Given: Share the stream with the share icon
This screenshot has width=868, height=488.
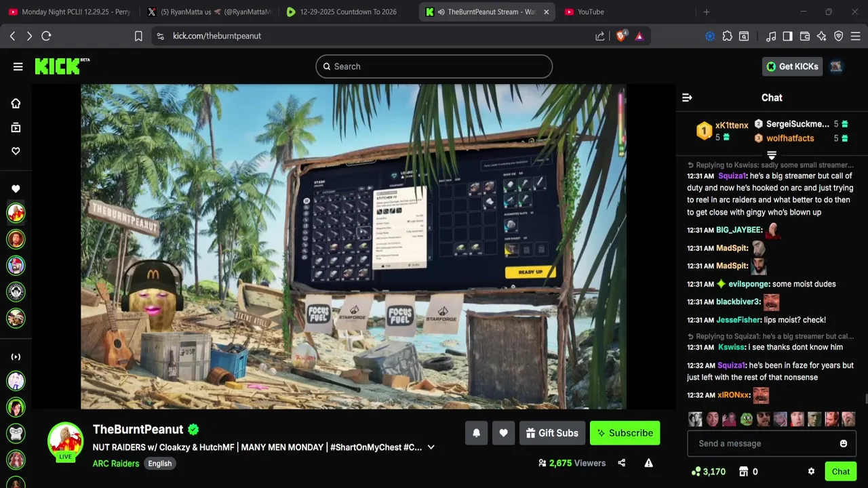Looking at the screenshot, I should 622,463.
